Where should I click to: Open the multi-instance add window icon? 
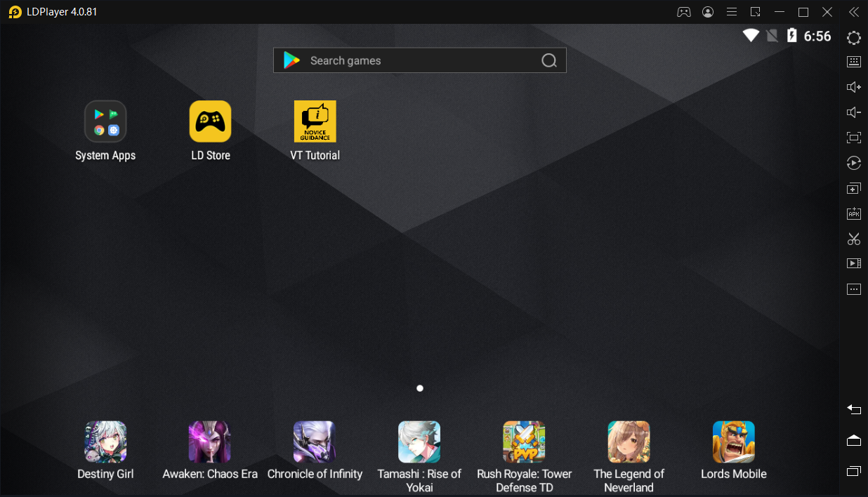click(854, 188)
